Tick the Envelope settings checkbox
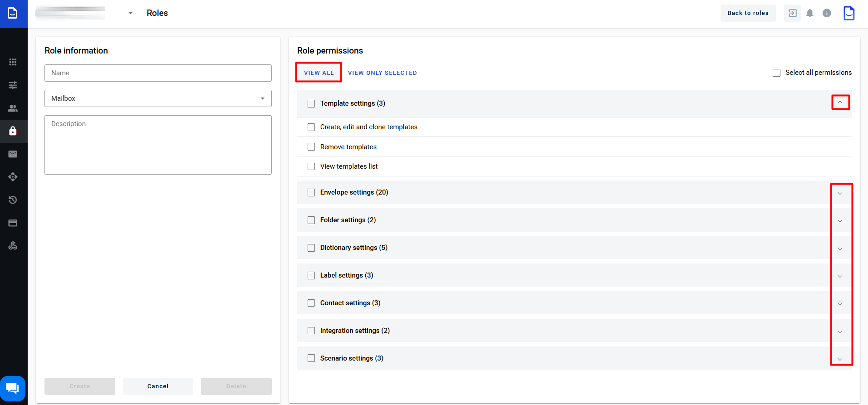This screenshot has width=868, height=405. [311, 192]
